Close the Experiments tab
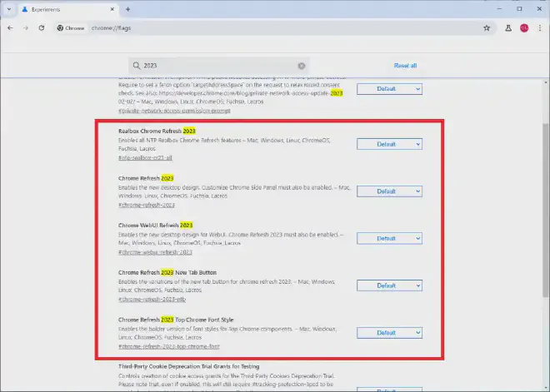The image size is (550, 392). (x=112, y=9)
